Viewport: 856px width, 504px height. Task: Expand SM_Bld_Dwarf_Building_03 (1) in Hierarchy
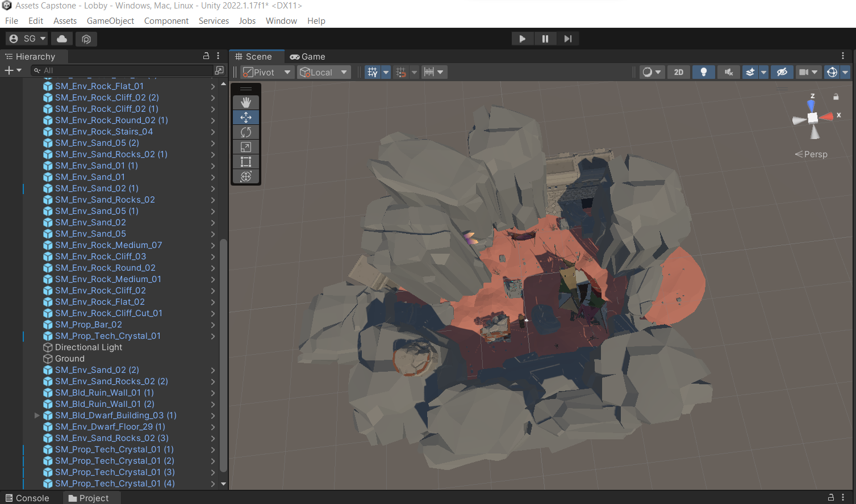pos(37,415)
